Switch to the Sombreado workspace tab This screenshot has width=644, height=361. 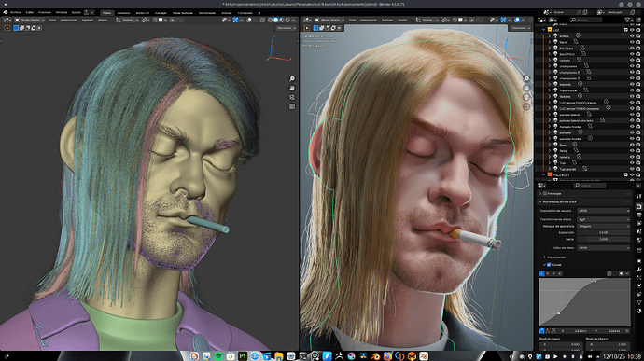click(207, 13)
